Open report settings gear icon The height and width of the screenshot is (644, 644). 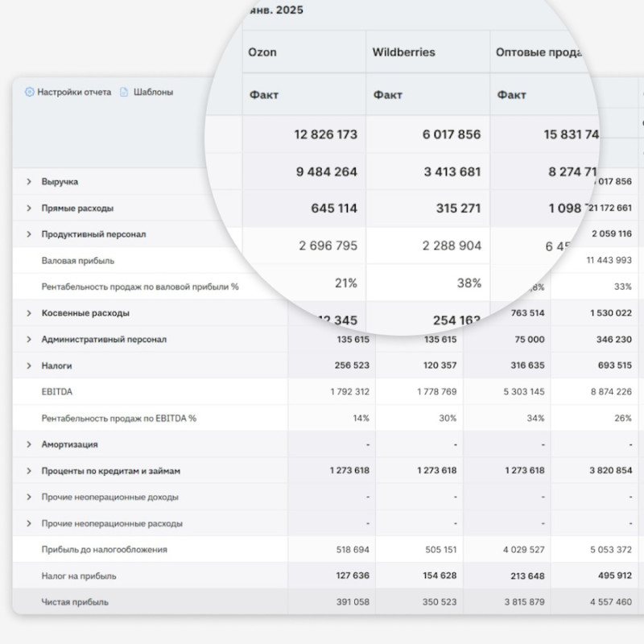coord(29,92)
